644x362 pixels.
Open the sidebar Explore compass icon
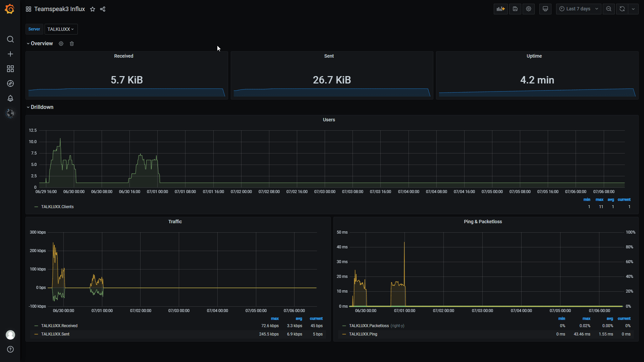(10, 83)
